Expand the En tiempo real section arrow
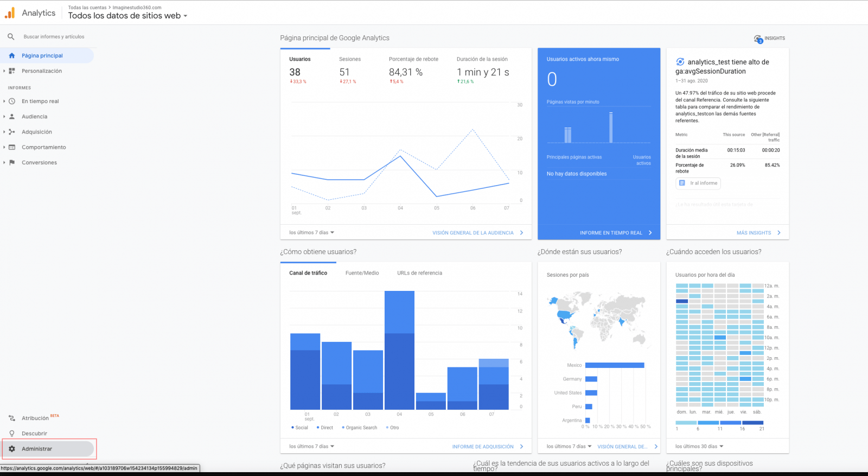This screenshot has height=476, width=868. 4,101
